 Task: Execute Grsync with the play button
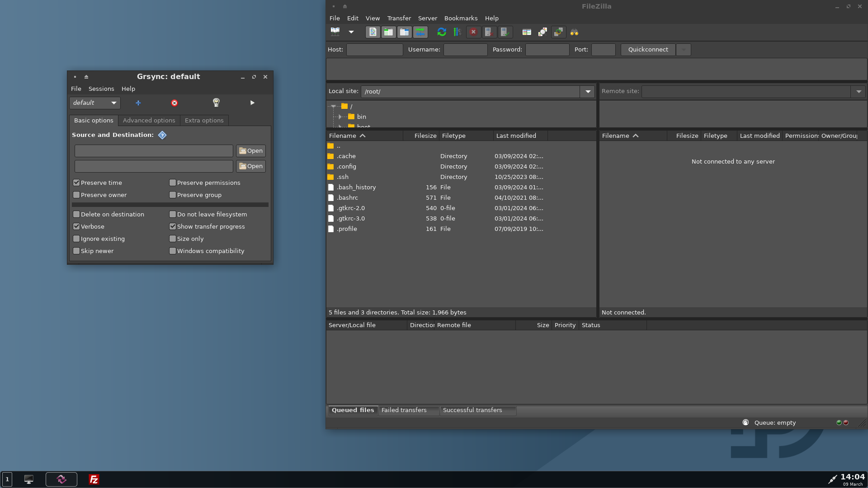[x=252, y=103]
